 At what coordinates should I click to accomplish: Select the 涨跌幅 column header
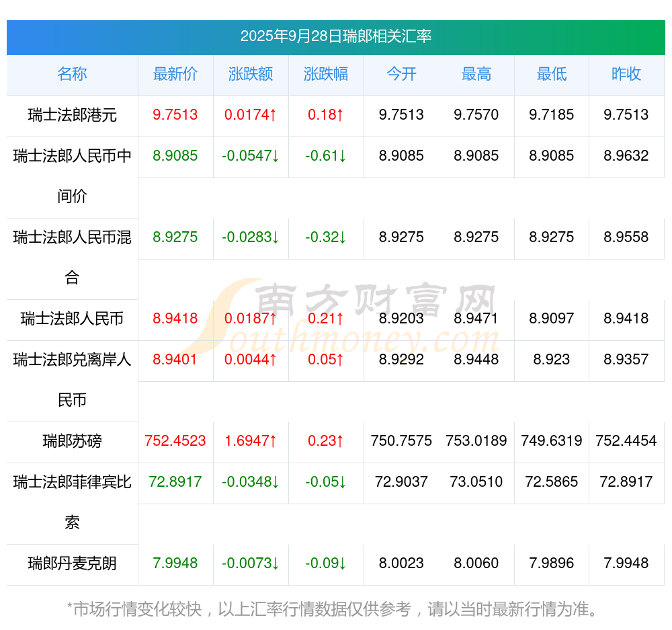[x=326, y=74]
